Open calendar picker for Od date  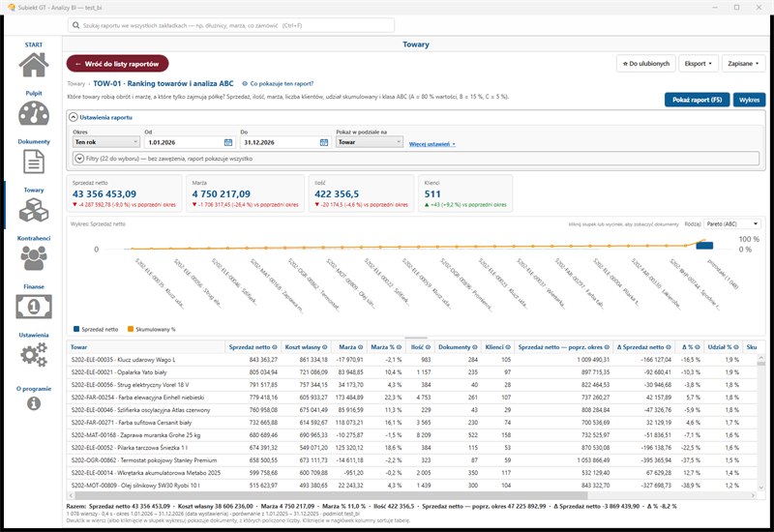point(228,142)
